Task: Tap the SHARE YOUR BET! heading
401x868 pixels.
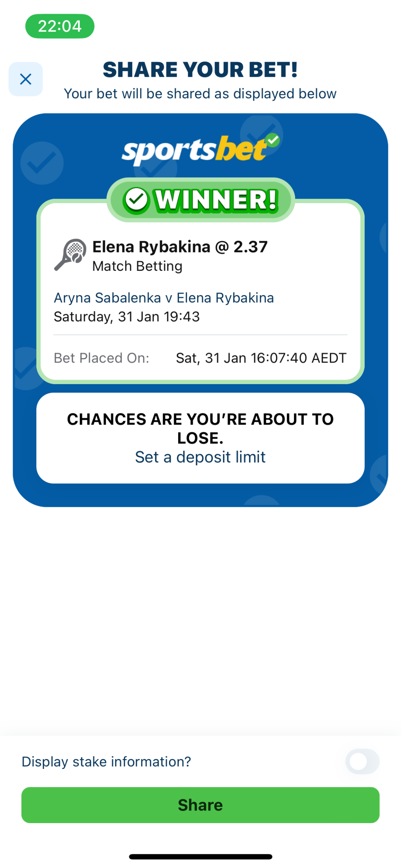Action: point(200,70)
